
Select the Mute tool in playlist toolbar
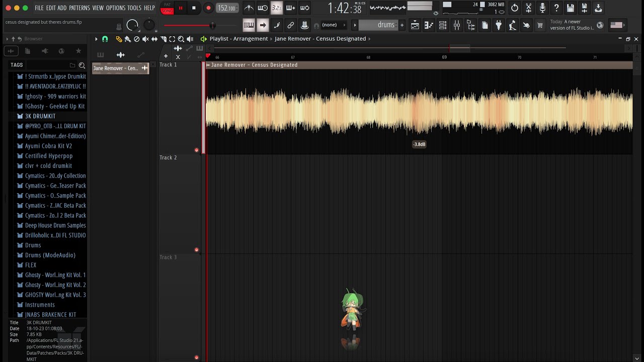tap(145, 39)
